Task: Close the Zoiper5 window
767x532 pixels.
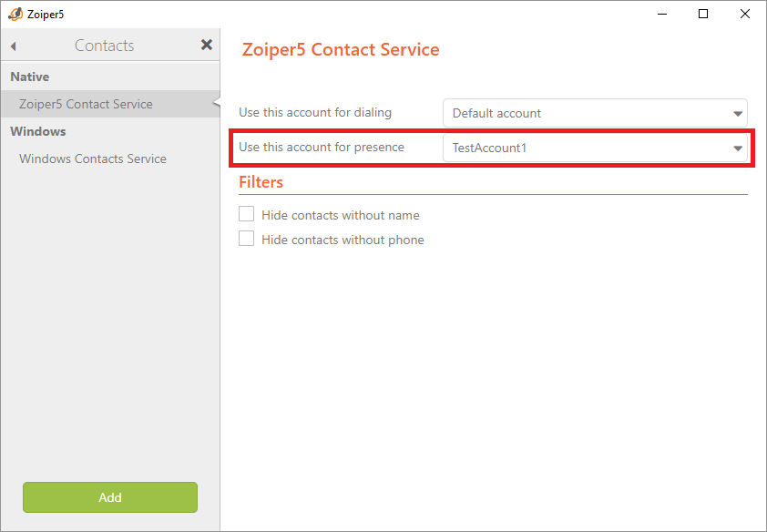Action: (745, 14)
